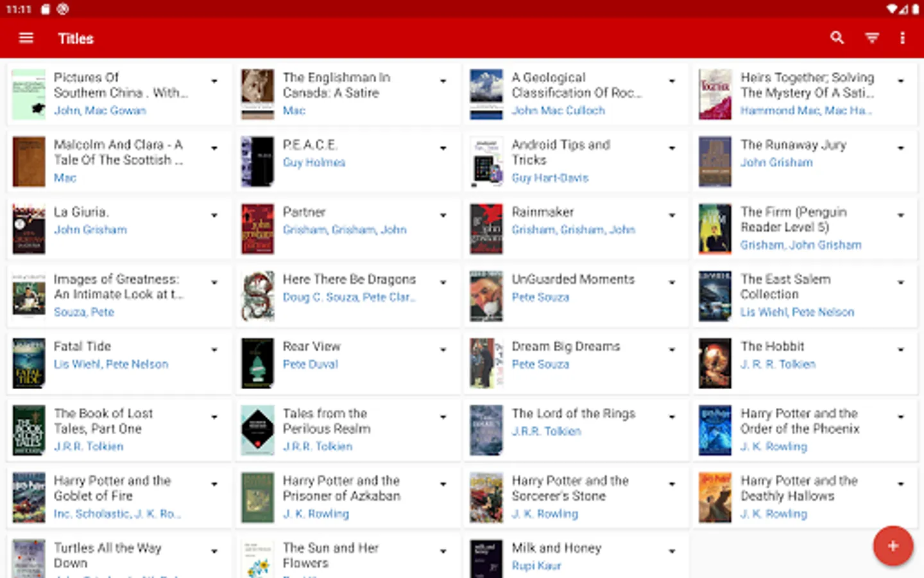Open the hamburger navigation menu
Screen dimensions: 924x578
pyautogui.click(x=26, y=39)
